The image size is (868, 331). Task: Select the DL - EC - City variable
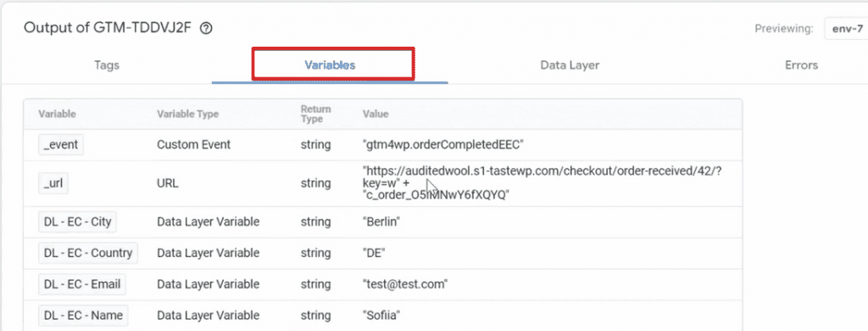pos(77,222)
